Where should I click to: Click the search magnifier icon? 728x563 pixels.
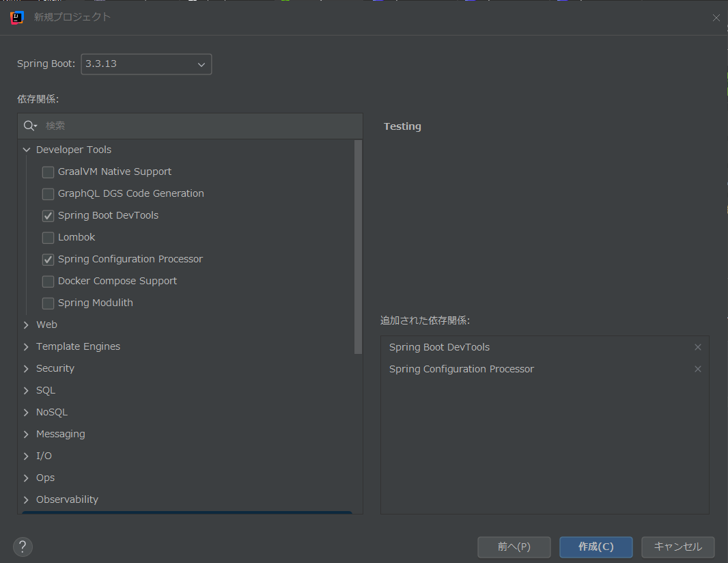(x=30, y=126)
